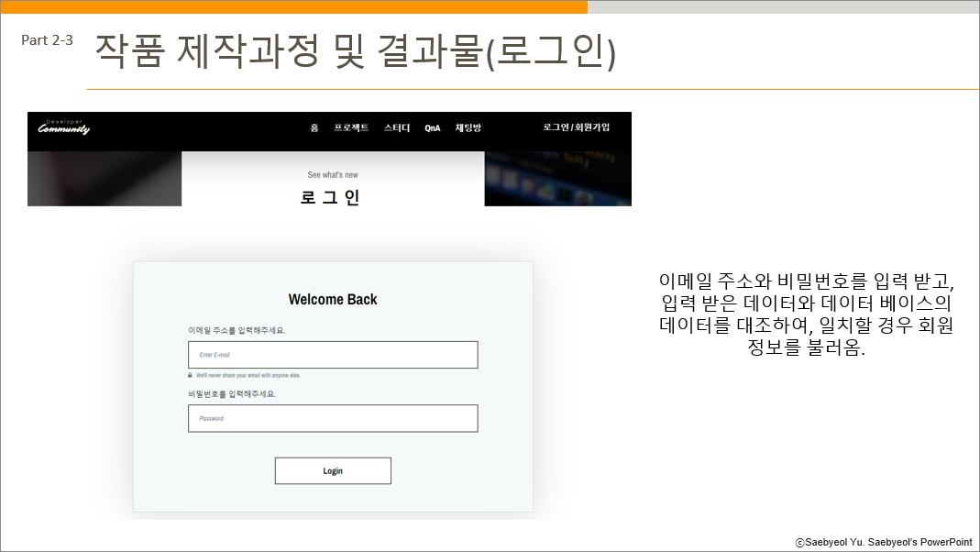Image resolution: width=980 pixels, height=552 pixels.
Task: Click the Developer Community logo
Action: 64,127
